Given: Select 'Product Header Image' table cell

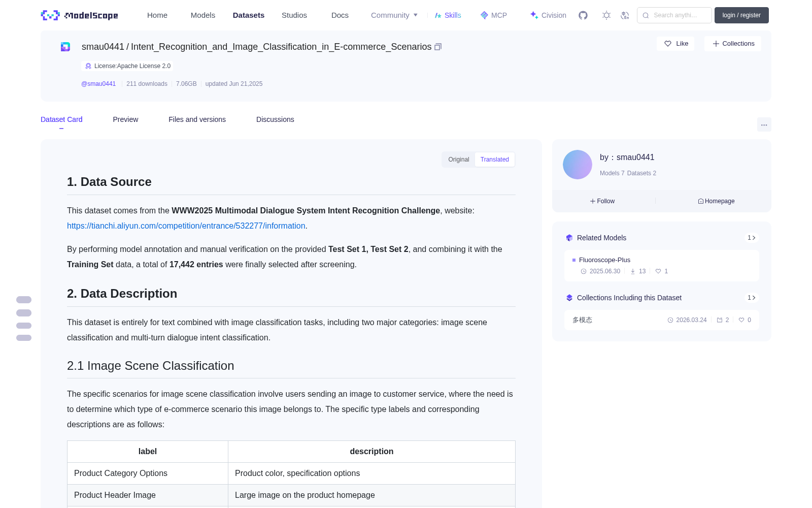Looking at the screenshot, I should 148,495.
